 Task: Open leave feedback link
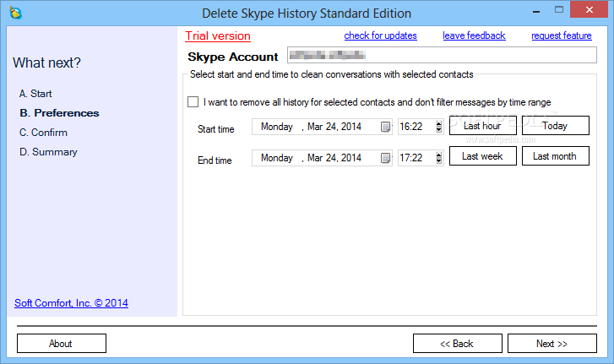coord(474,35)
